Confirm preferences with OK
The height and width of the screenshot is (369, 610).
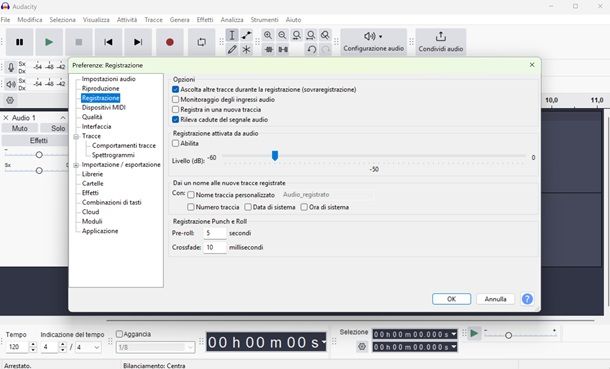pyautogui.click(x=451, y=299)
